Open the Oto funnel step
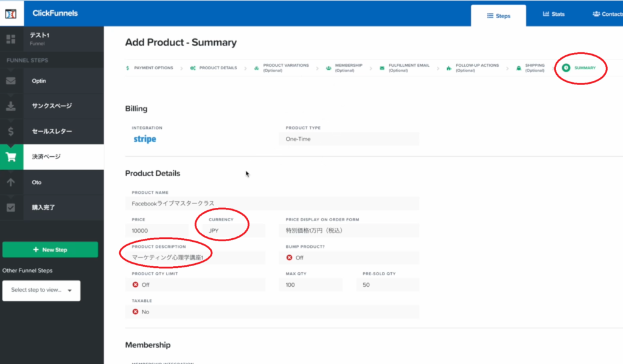 pyautogui.click(x=52, y=182)
